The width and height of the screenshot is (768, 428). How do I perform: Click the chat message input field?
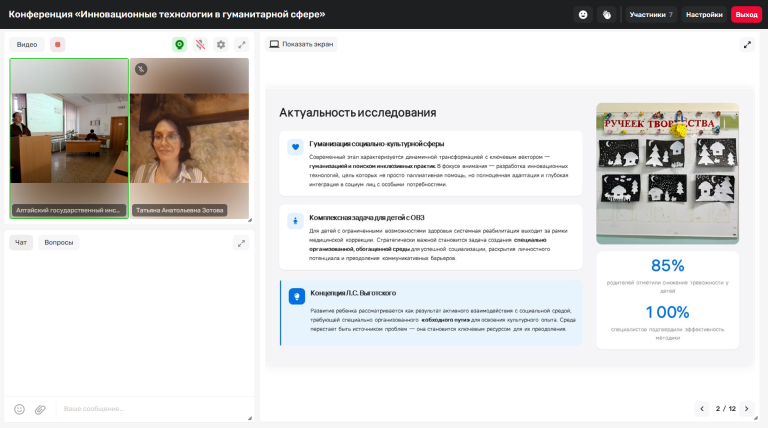tap(152, 408)
